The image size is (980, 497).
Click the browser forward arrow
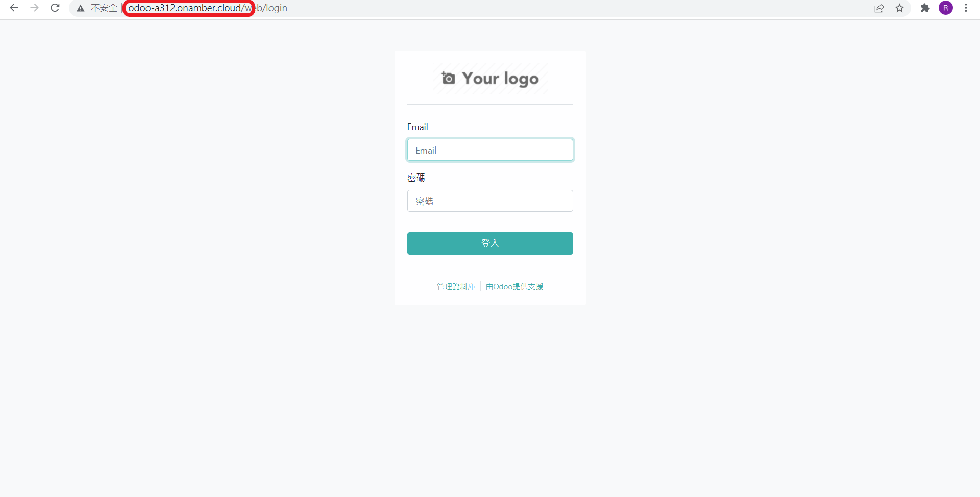[x=34, y=8]
